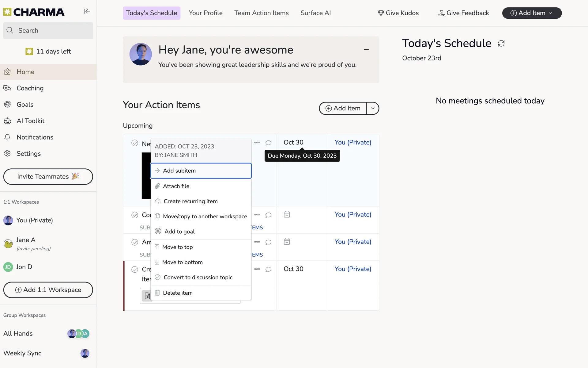Check off the third action item circle
Screen dimensions: 588x368
coord(135,242)
